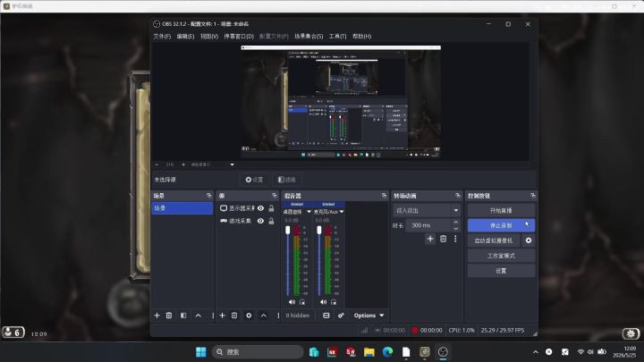
Task: Select the scene row in Scenes list
Action: tap(182, 208)
